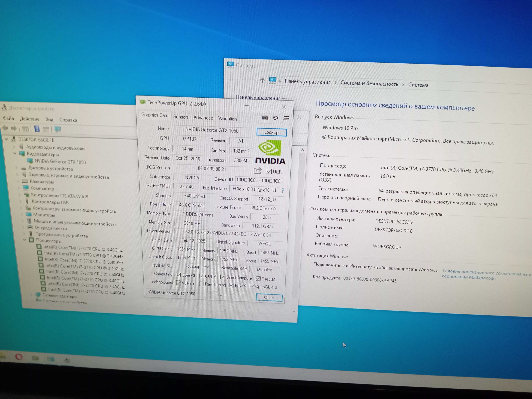
Task: Click the Opera icon in taskbar
Action: [x=19, y=357]
